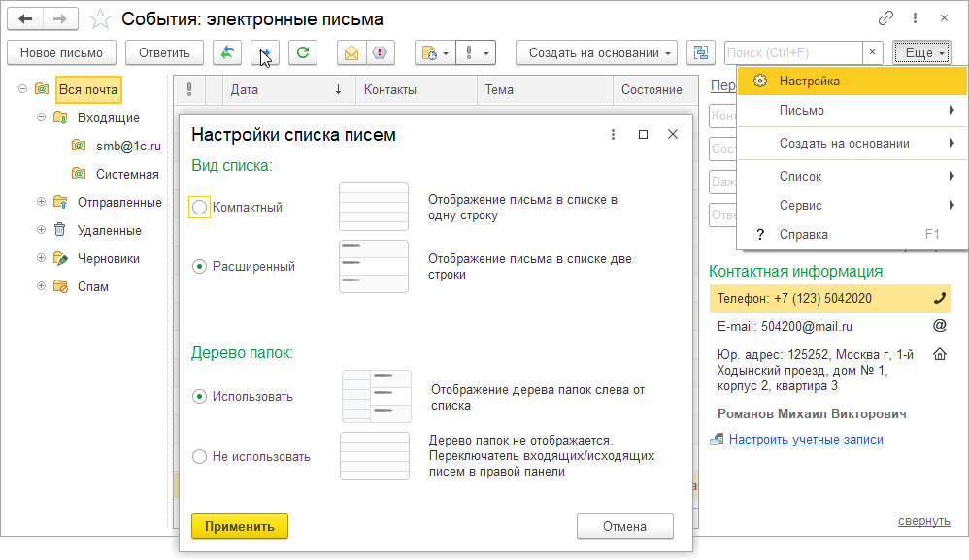The height and width of the screenshot is (560, 969).
Task: Open the Сервис submenu
Action: pos(801,205)
